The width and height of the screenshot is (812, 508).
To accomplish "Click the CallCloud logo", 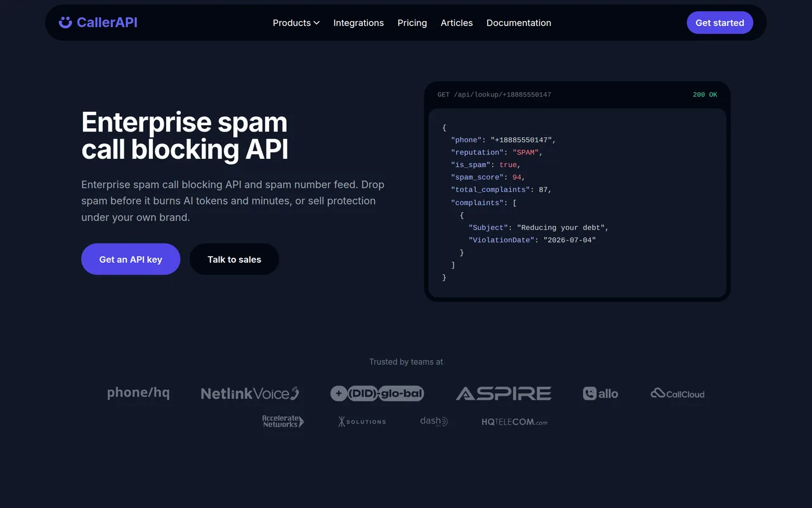I will (x=678, y=394).
